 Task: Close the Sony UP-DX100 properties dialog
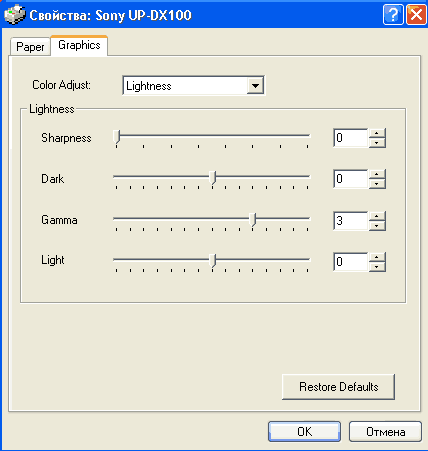tap(416, 15)
